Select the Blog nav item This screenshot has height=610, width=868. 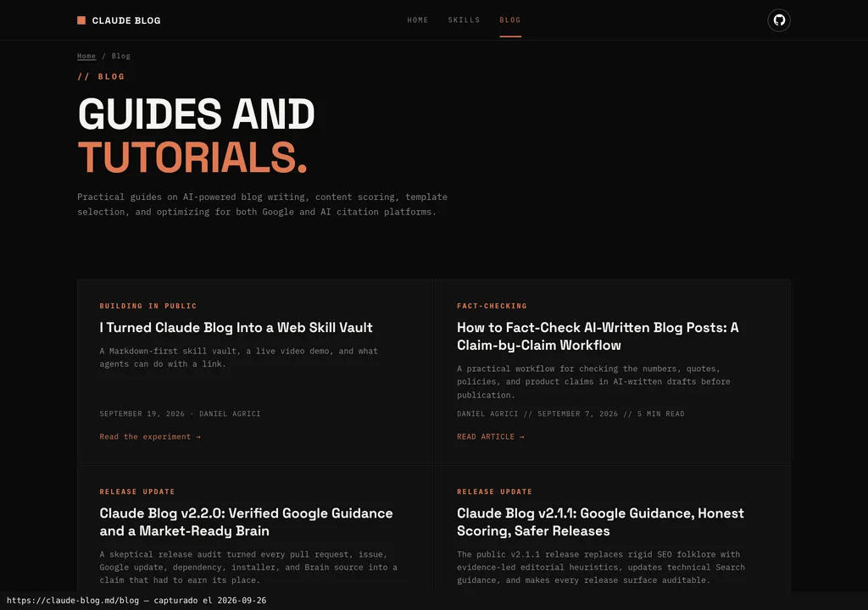(x=509, y=20)
